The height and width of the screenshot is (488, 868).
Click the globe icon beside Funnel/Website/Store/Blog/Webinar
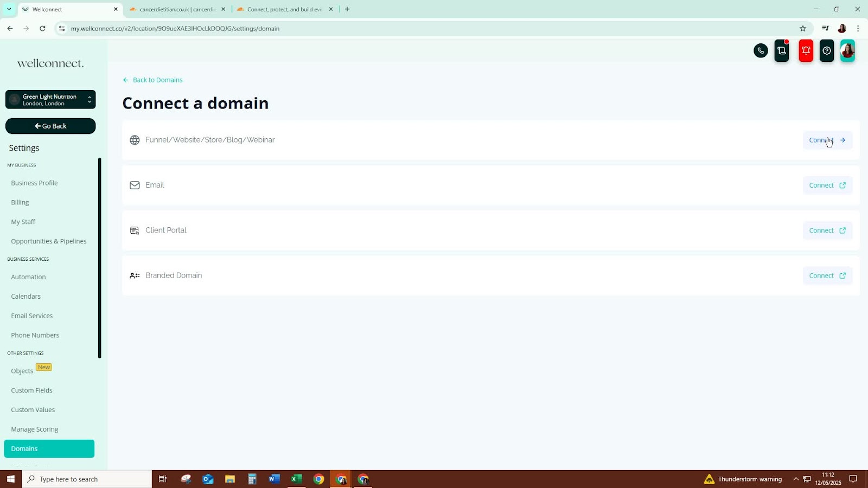[x=135, y=140]
